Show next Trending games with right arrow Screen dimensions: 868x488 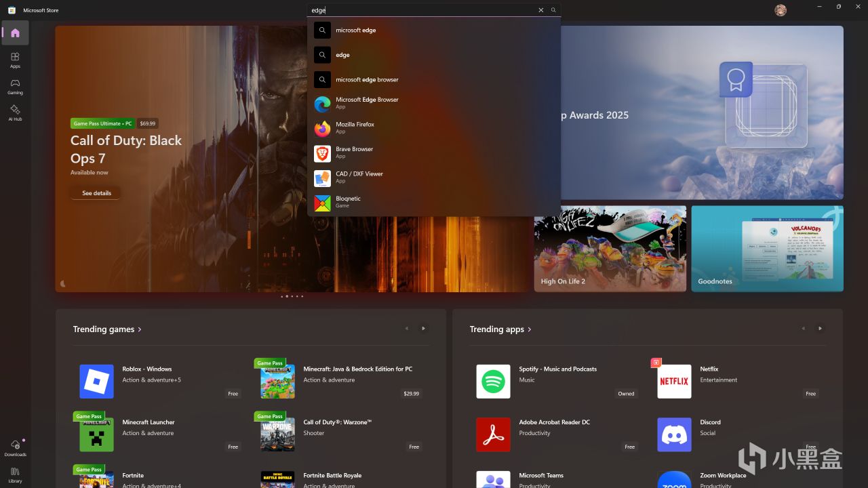pos(423,329)
